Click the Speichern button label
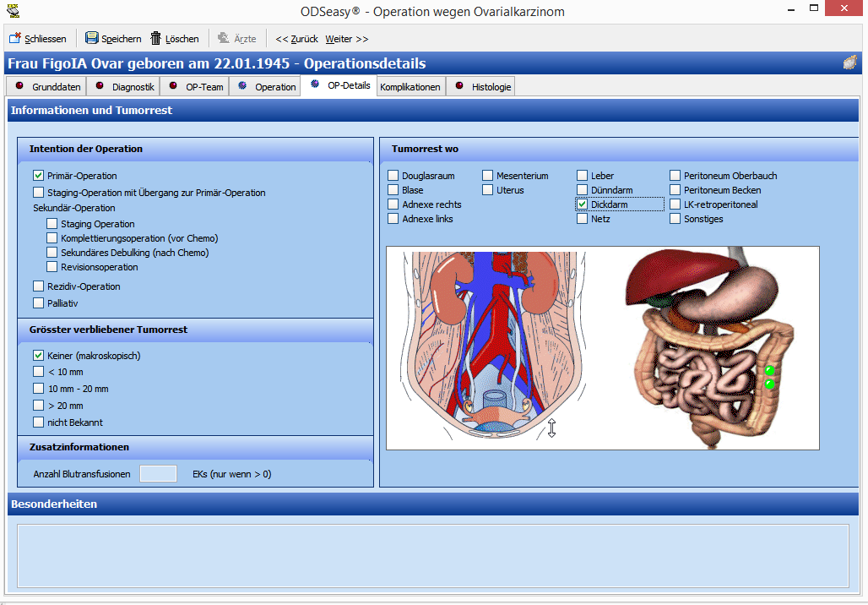Image resolution: width=868 pixels, height=605 pixels. click(x=122, y=39)
